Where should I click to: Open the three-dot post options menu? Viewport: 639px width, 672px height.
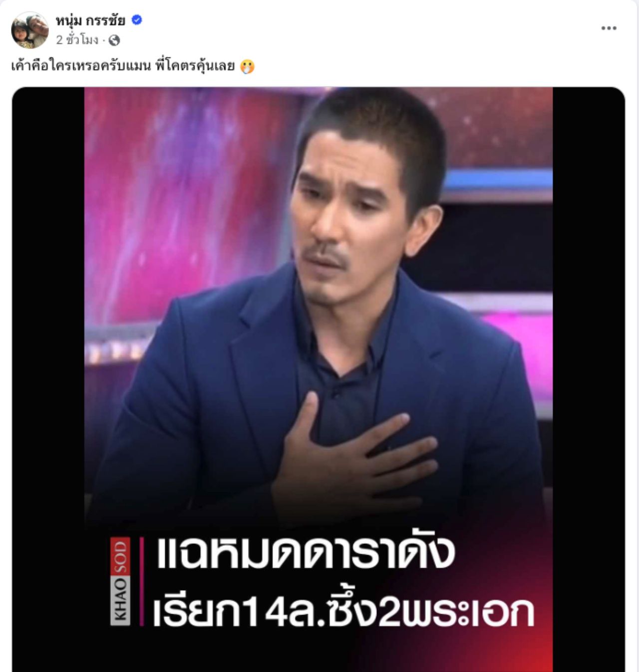coord(609,28)
